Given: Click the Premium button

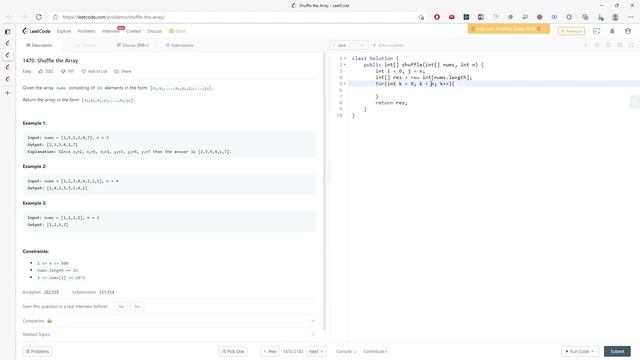Looking at the screenshot, I should pos(571,31).
